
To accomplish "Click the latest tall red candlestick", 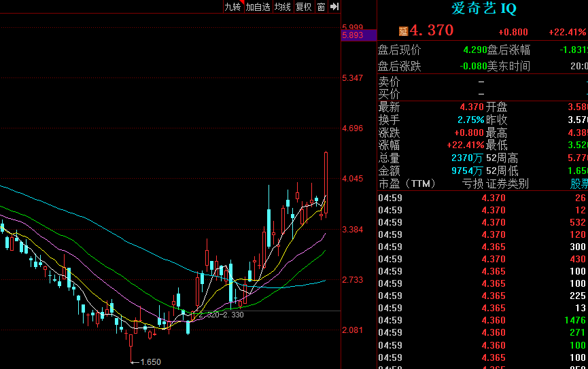I will pos(326,183).
